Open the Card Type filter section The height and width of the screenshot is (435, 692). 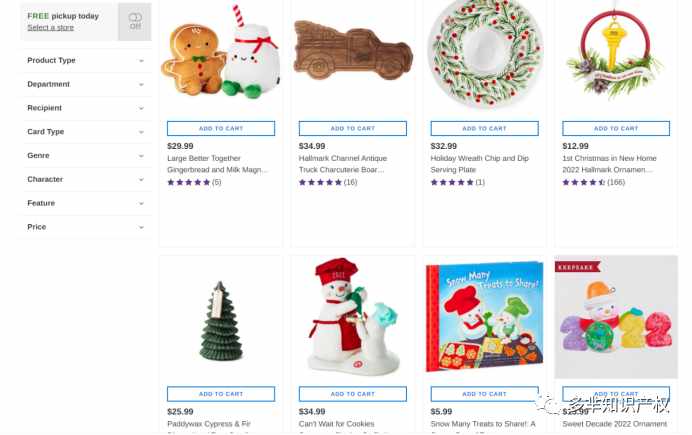click(x=85, y=132)
